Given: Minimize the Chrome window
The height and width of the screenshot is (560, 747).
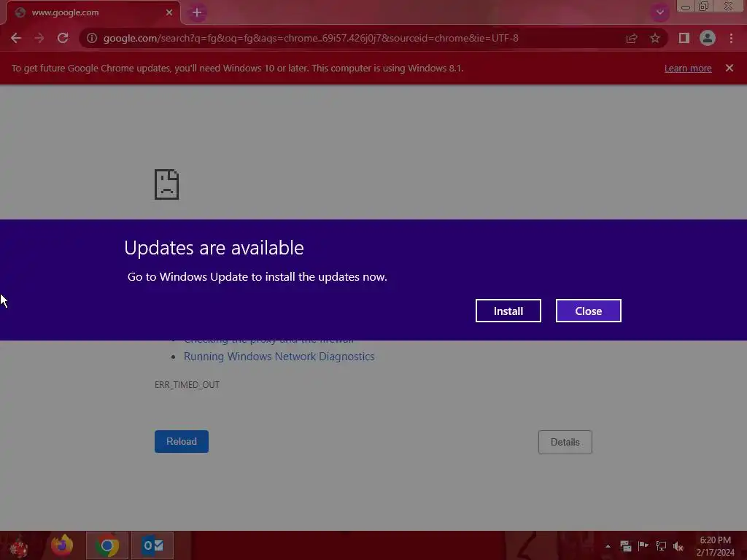Looking at the screenshot, I should click(x=686, y=7).
